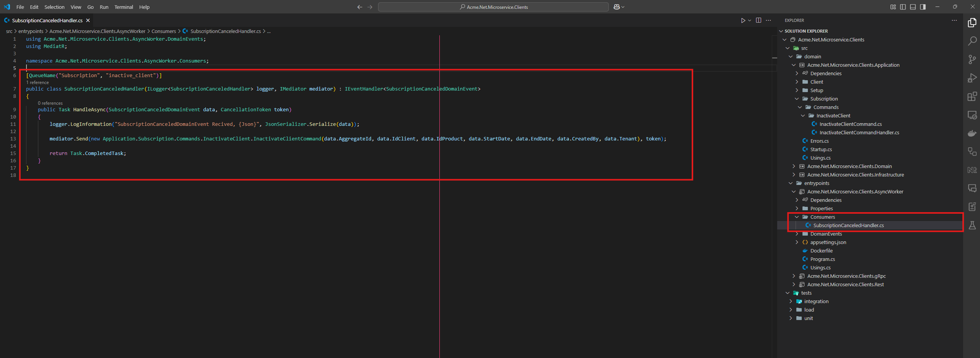Open the Run and Debug view
980x358 pixels.
coord(972,78)
